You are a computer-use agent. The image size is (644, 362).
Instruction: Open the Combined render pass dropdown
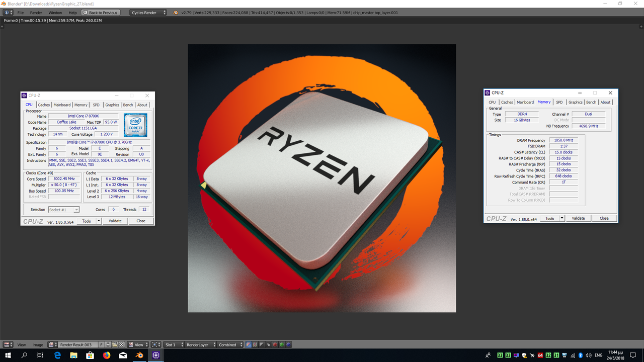230,345
